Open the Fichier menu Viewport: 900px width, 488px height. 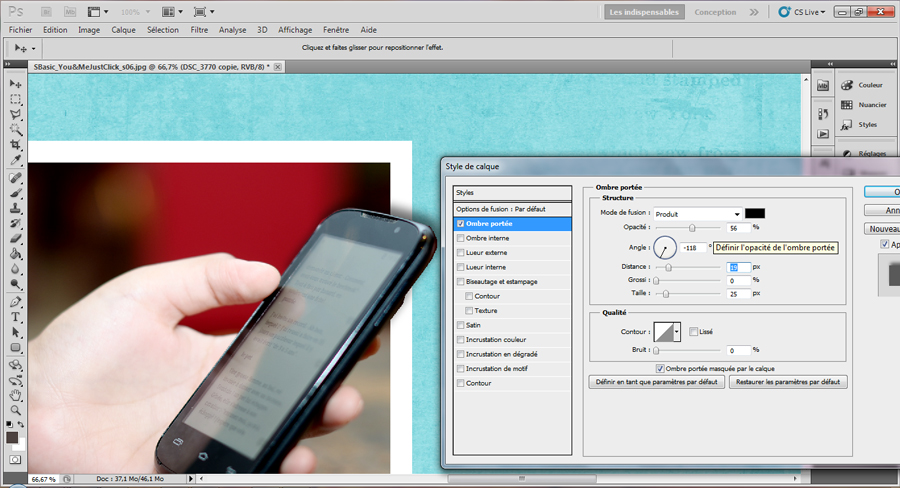point(21,30)
